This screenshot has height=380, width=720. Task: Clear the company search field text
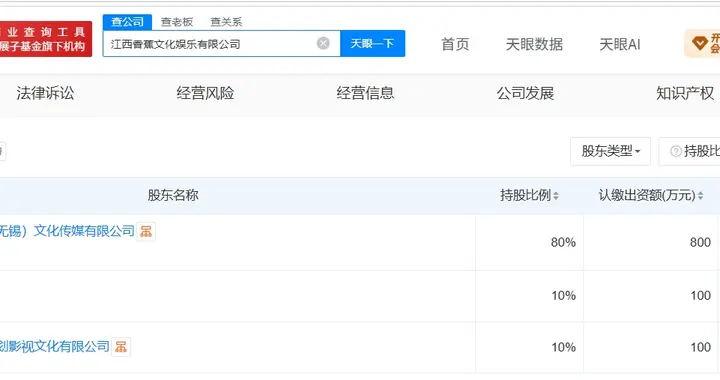(x=323, y=44)
